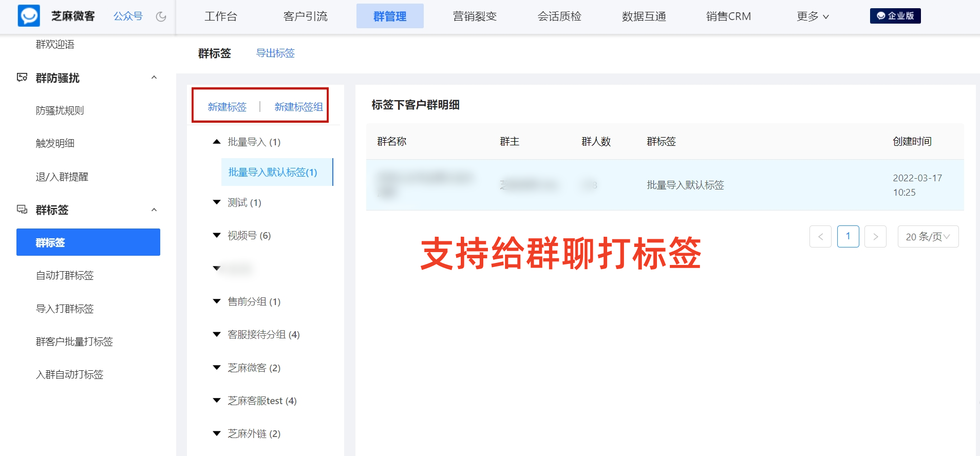Go to the next page arrow
This screenshot has width=980, height=456.
[x=875, y=236]
